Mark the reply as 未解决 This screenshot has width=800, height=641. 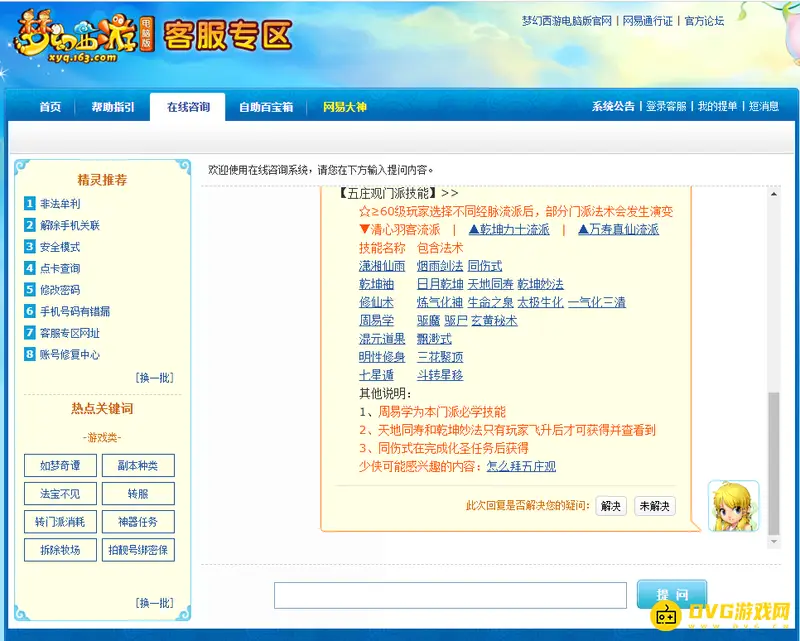(655, 506)
